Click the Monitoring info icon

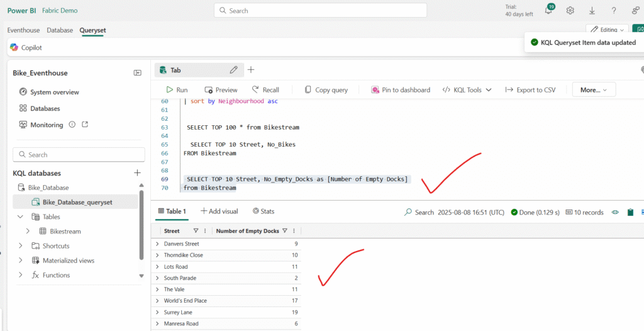(72, 125)
